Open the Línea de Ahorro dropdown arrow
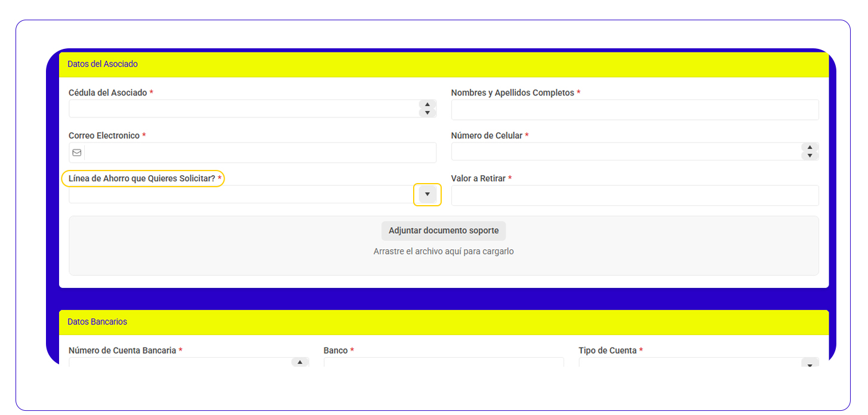Screen dimensions: 868x415 427,194
